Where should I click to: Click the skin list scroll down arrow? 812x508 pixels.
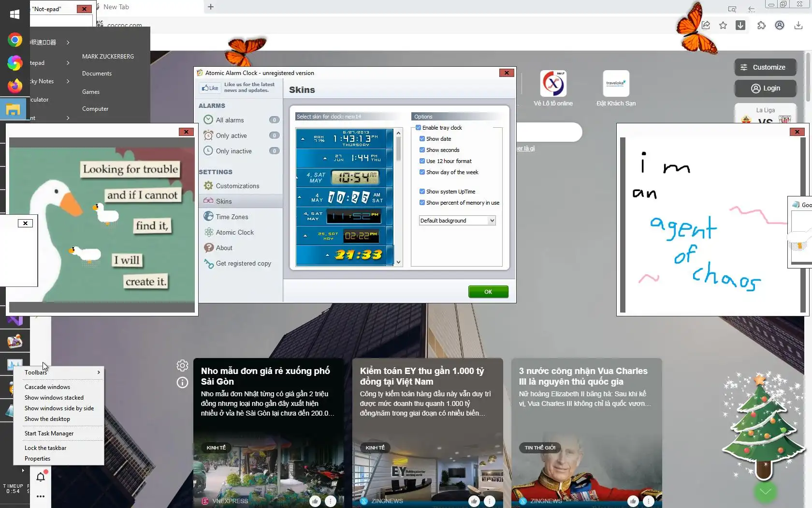[398, 262]
